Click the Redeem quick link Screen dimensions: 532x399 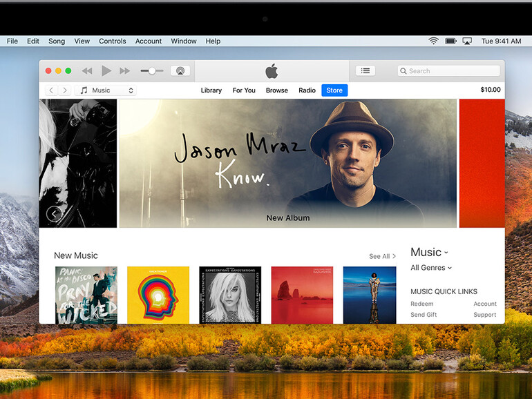coord(421,304)
